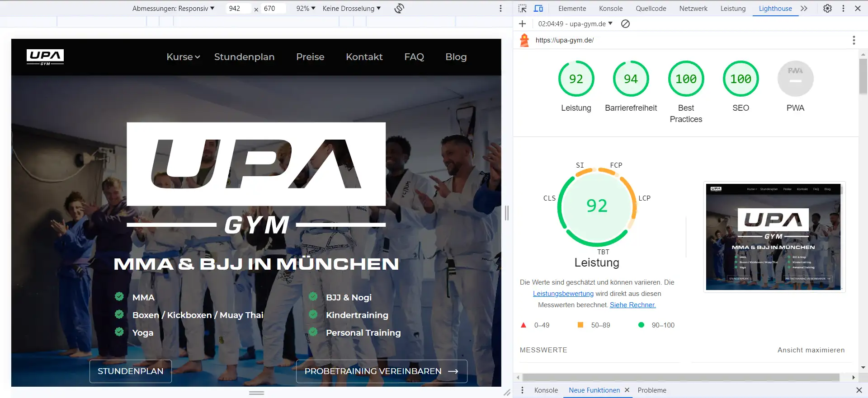
Task: Toggle the device toolbar icon
Action: tap(538, 9)
